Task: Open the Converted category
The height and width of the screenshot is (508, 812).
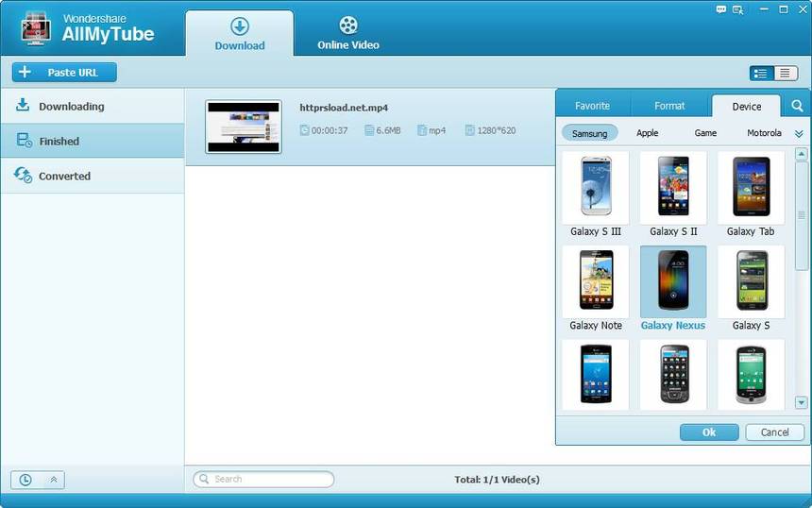Action: pos(93,176)
